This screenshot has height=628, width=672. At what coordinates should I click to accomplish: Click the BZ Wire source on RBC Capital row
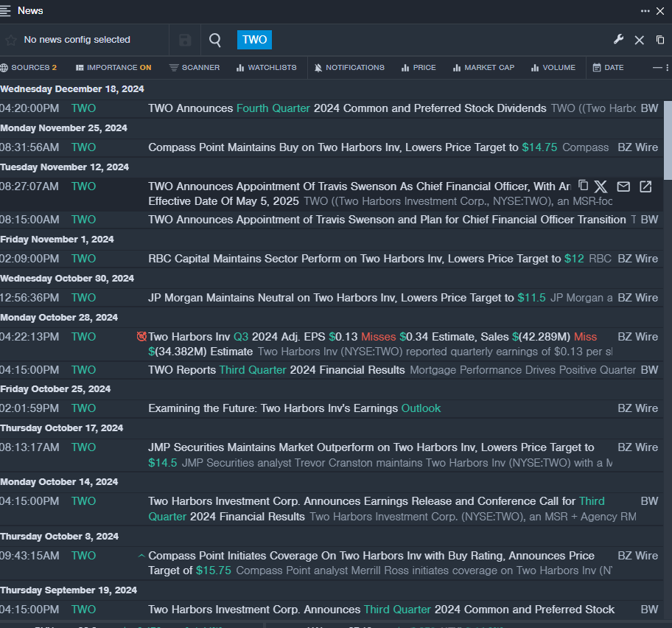pyautogui.click(x=637, y=259)
